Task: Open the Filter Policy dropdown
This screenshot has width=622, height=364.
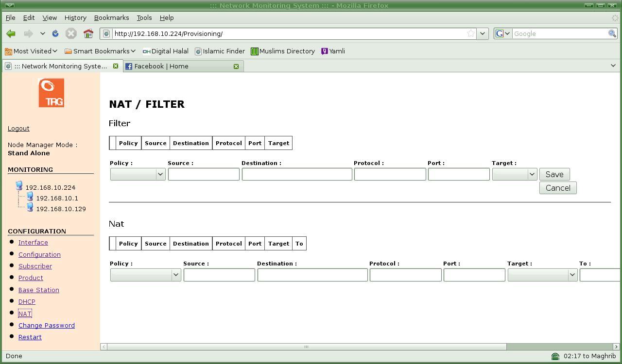Action: [x=138, y=174]
